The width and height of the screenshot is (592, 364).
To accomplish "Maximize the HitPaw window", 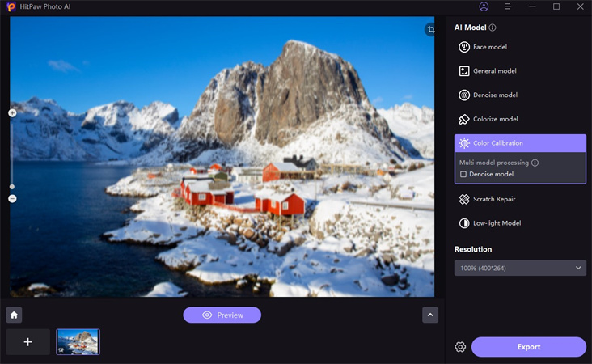I will (x=556, y=6).
